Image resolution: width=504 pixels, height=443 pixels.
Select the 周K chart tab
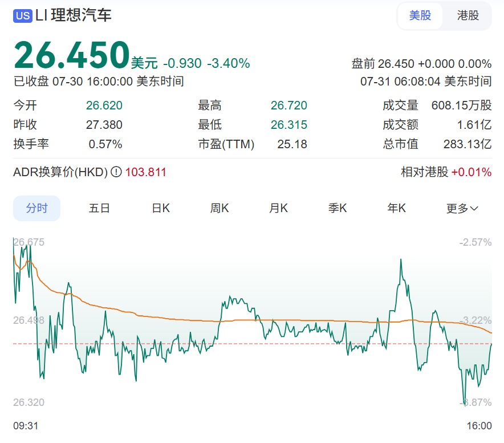click(x=219, y=208)
